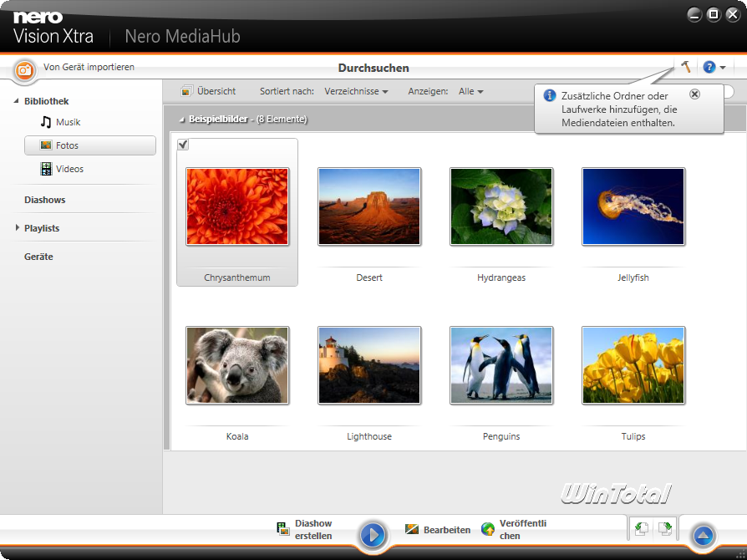The height and width of the screenshot is (560, 747).
Task: Open the Verzeichnisse sort dropdown
Action: [356, 91]
